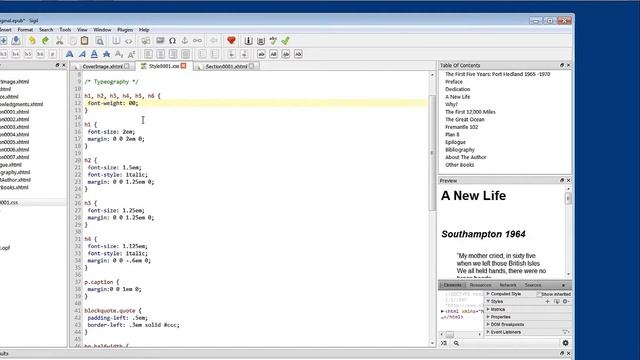Click the Insert Link chain icon

(197, 40)
